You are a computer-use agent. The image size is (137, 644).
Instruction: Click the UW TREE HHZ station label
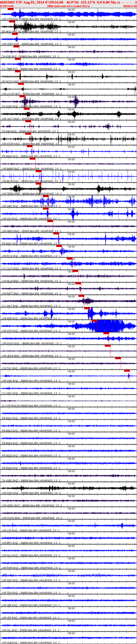[32, 194]
